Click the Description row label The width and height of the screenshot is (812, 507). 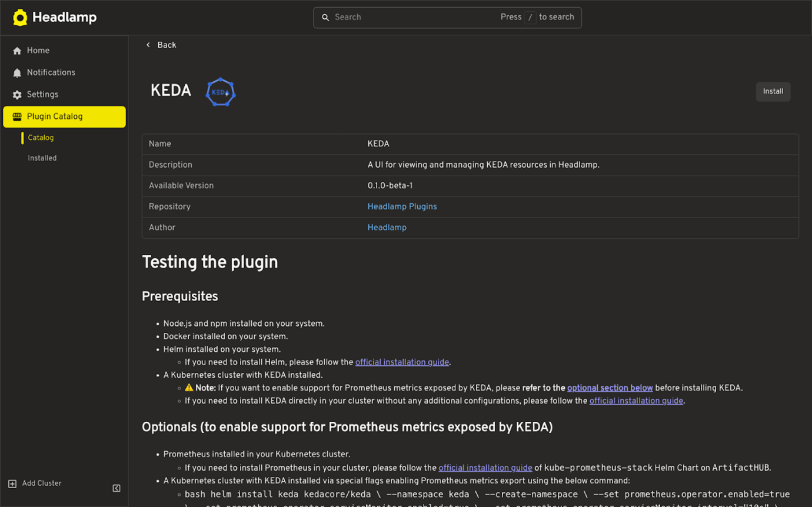click(171, 165)
